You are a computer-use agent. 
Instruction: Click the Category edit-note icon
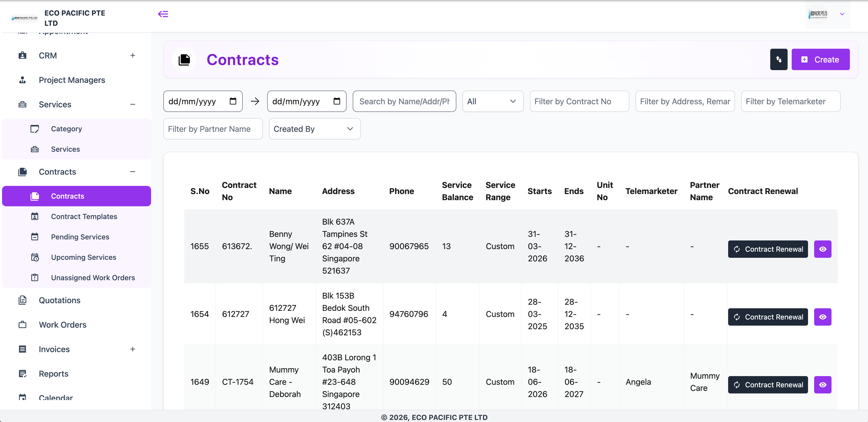[x=35, y=129]
